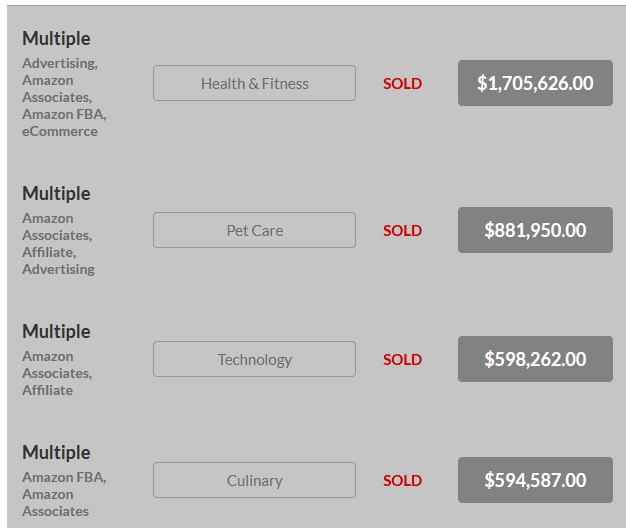Click the Technology niche button
This screenshot has height=528, width=626.
pyautogui.click(x=254, y=359)
